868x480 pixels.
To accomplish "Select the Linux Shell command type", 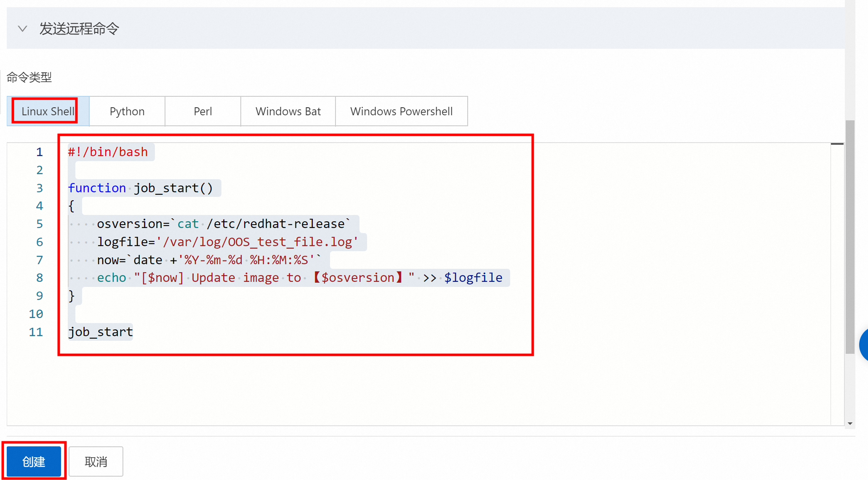I will point(48,111).
